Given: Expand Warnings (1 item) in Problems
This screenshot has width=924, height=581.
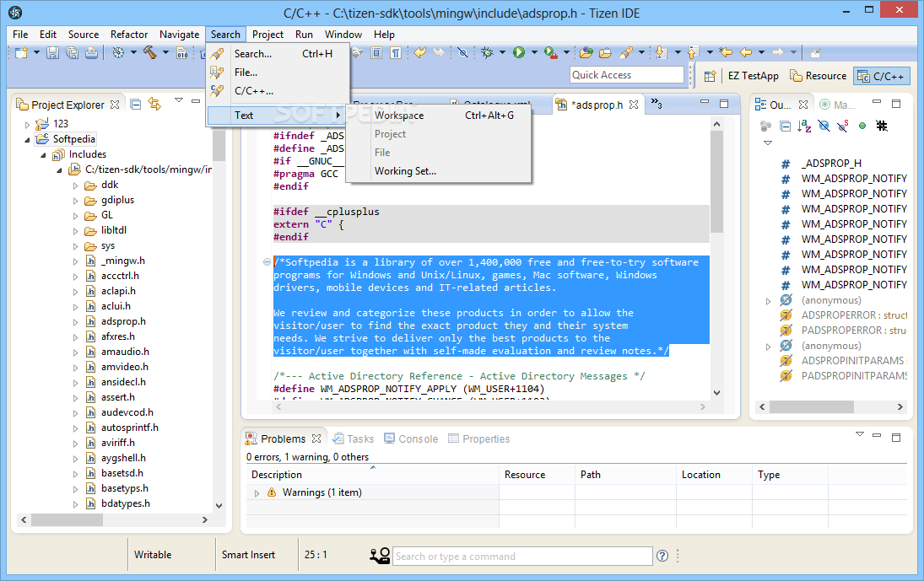Looking at the screenshot, I should pos(257,493).
